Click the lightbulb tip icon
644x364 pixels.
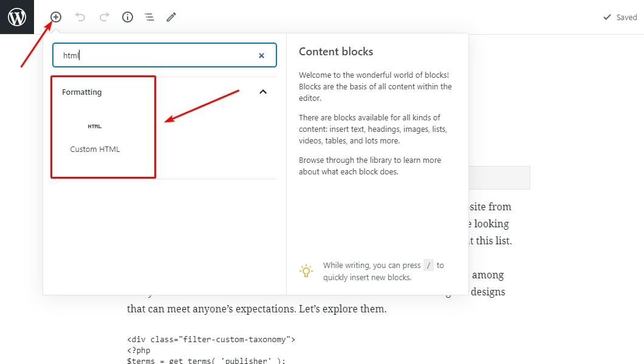pos(306,271)
